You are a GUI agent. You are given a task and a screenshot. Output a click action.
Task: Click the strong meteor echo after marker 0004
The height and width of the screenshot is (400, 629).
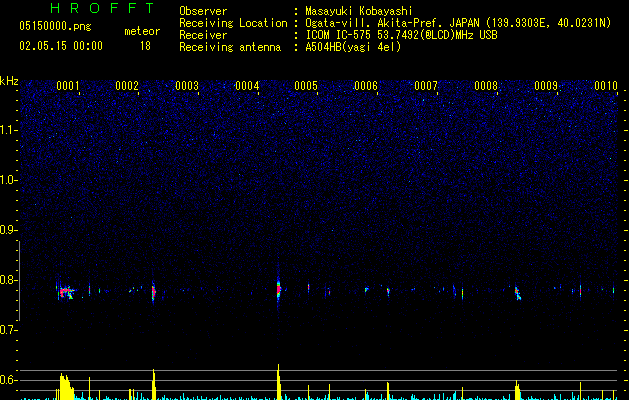(278, 289)
